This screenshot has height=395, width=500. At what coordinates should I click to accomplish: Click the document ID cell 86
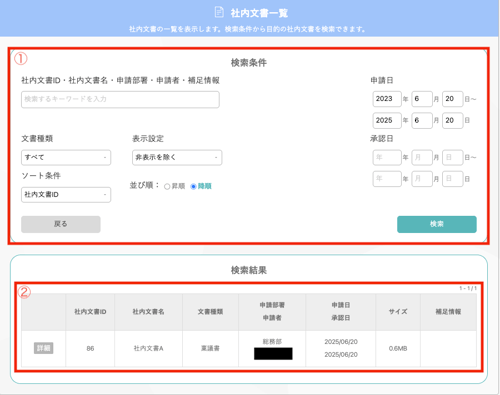pos(90,349)
